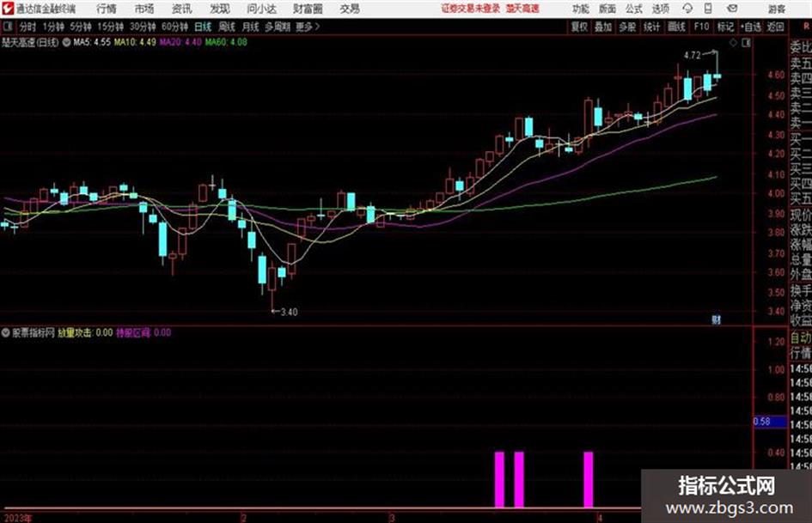Switch to the 60分钟 period tab
This screenshot has width=812, height=523.
[x=174, y=27]
